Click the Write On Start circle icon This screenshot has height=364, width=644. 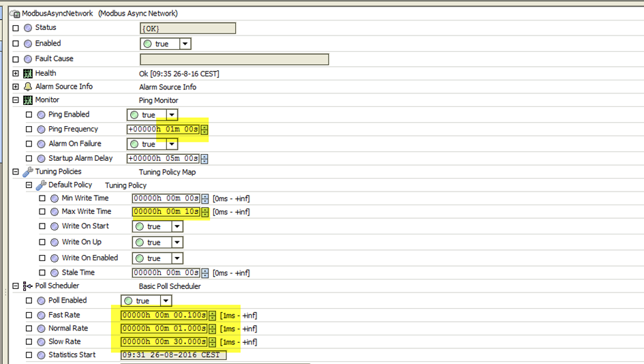(x=55, y=226)
